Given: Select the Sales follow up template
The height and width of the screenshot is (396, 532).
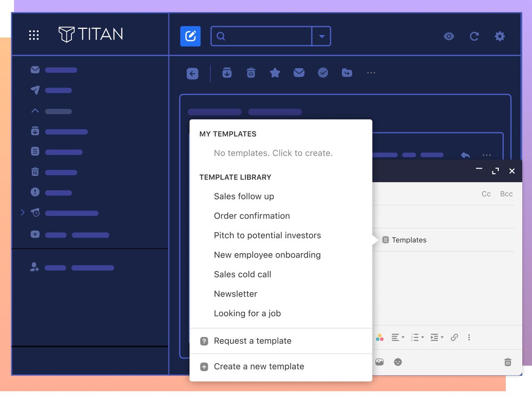Looking at the screenshot, I should point(244,196).
